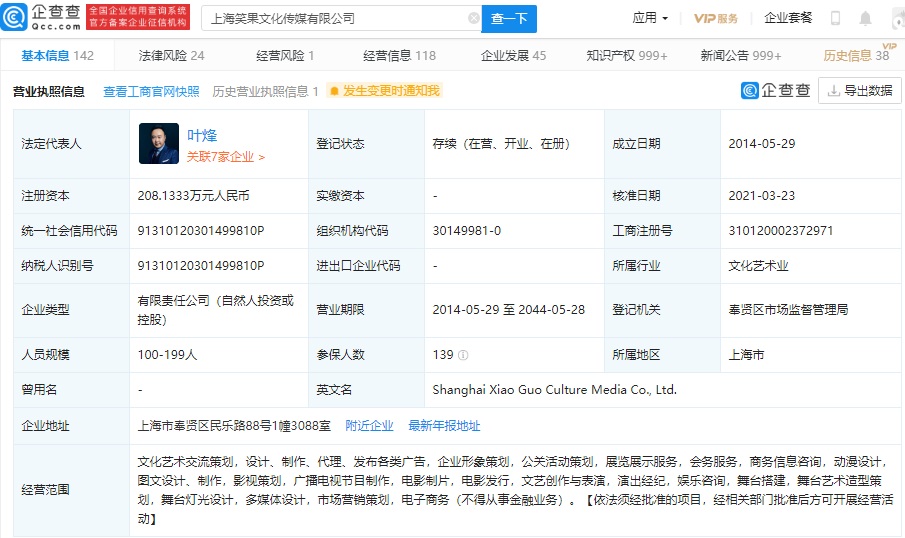The width and height of the screenshot is (905, 538).
Task: Select English name Shanghai Xiao Guo Culture Media
Action: [x=555, y=390]
